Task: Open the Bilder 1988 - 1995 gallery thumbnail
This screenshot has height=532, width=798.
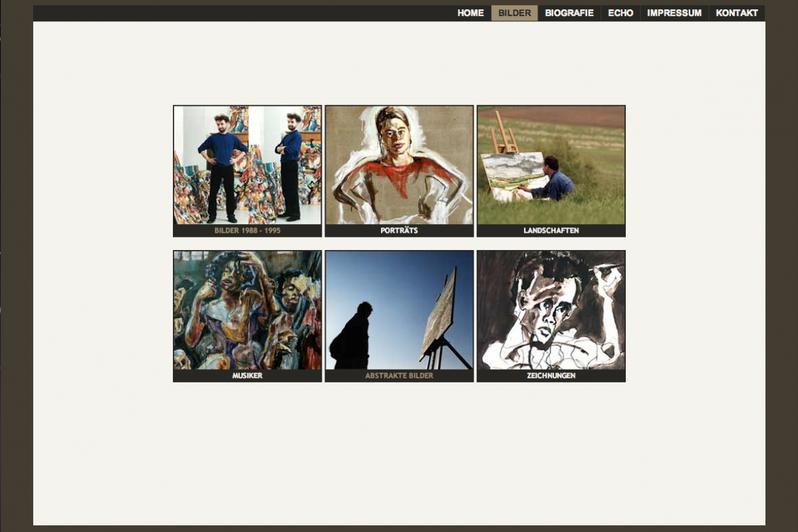Action: coord(247,165)
